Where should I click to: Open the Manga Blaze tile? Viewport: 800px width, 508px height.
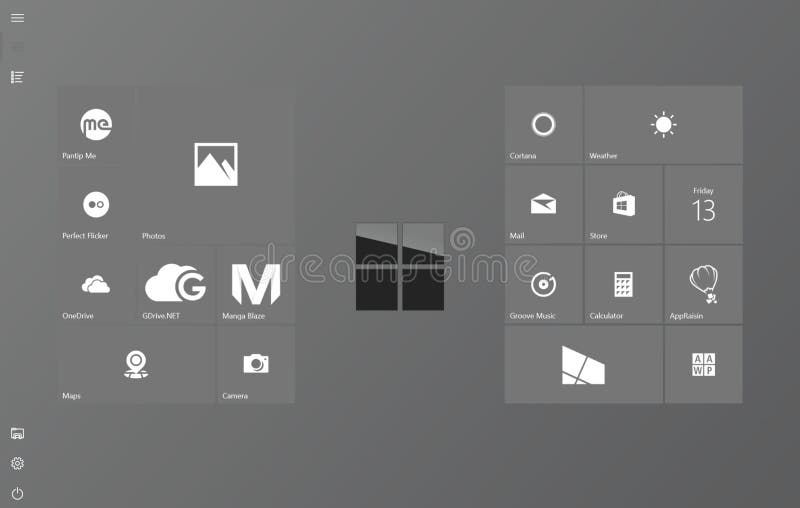[x=256, y=285]
